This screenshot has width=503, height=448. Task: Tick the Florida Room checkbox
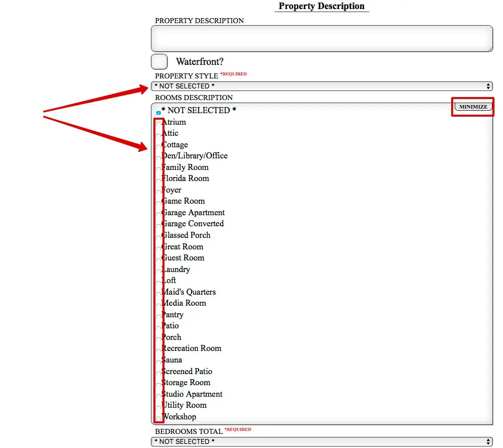(158, 180)
